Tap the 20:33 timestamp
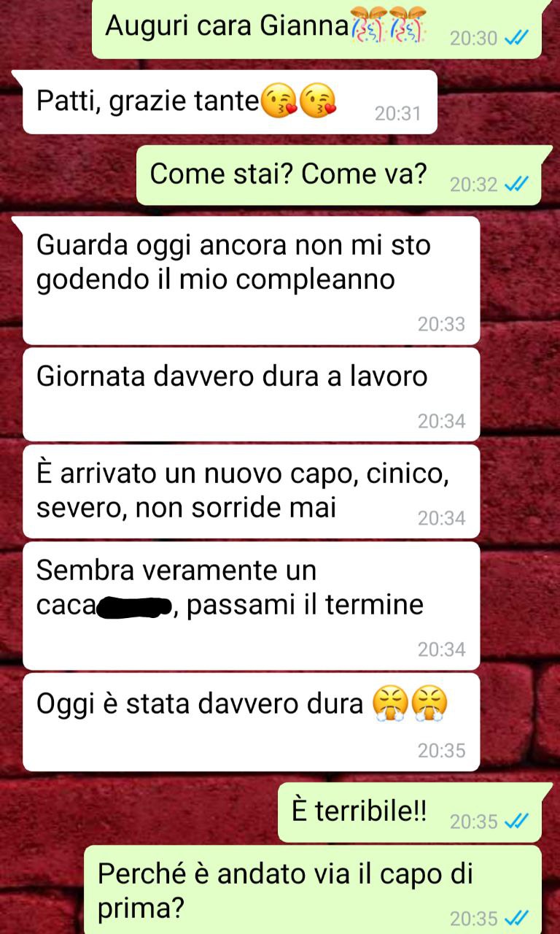This screenshot has width=560, height=934. point(441,324)
